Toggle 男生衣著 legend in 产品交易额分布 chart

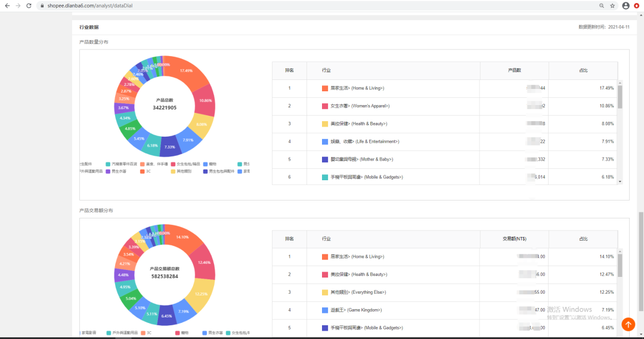(213, 333)
